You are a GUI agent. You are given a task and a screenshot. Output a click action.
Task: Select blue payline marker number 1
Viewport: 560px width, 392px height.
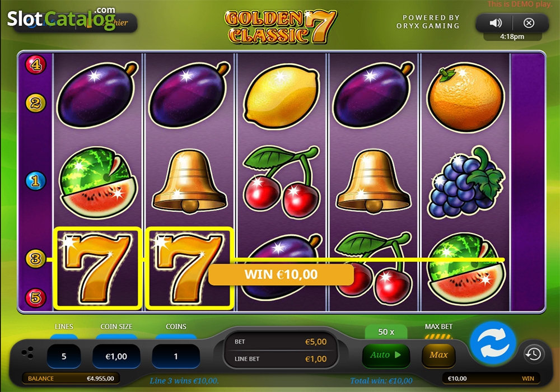tap(35, 181)
